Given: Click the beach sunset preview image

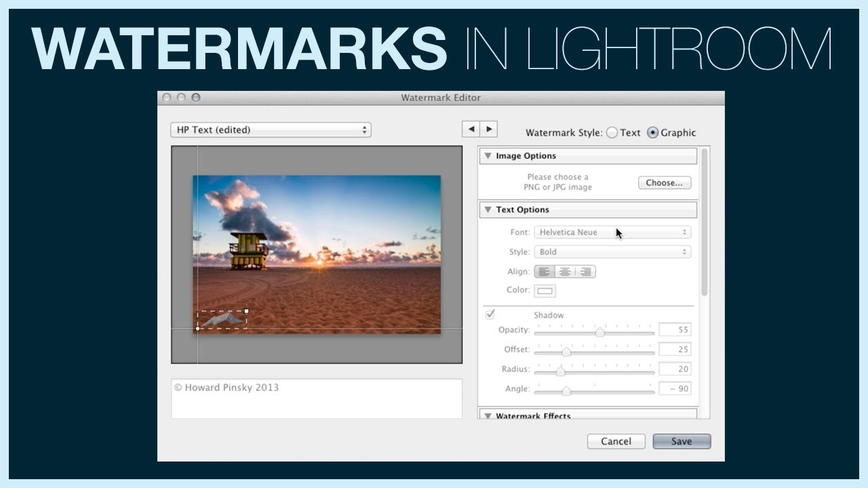Looking at the screenshot, I should [317, 254].
